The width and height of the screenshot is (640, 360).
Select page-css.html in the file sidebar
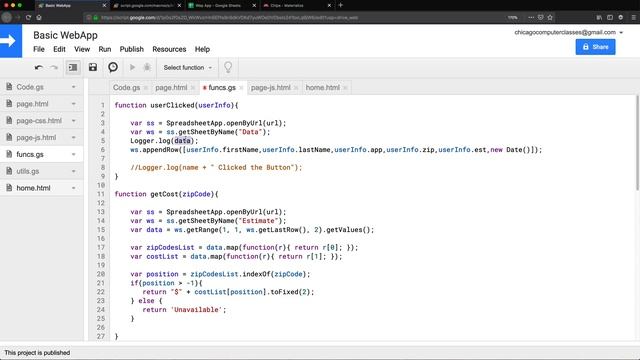39,120
